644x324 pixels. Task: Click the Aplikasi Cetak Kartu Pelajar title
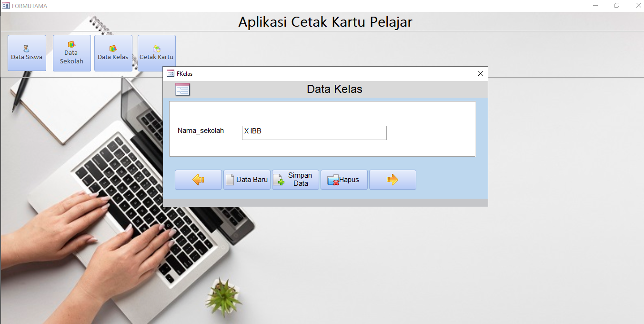[325, 22]
